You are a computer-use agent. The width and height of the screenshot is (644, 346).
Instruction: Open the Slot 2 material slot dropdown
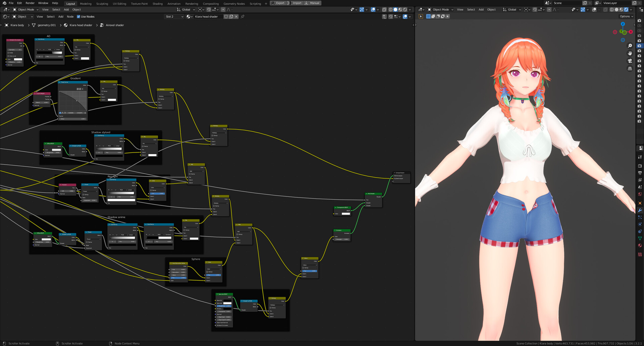click(x=174, y=16)
